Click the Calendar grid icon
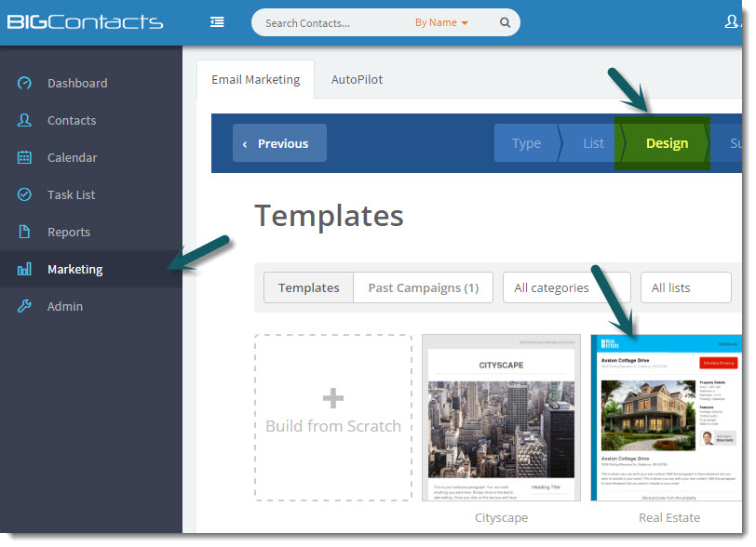The image size is (756, 547). pos(24,157)
